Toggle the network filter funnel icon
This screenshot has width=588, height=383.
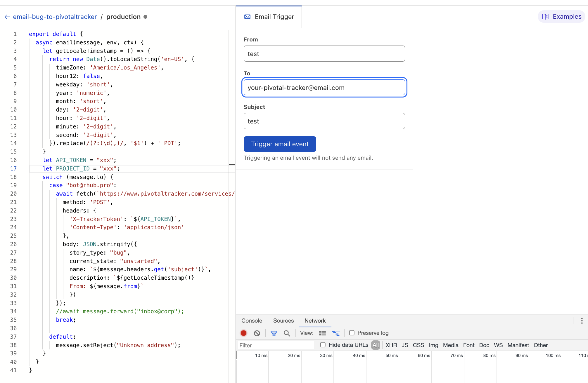(274, 333)
